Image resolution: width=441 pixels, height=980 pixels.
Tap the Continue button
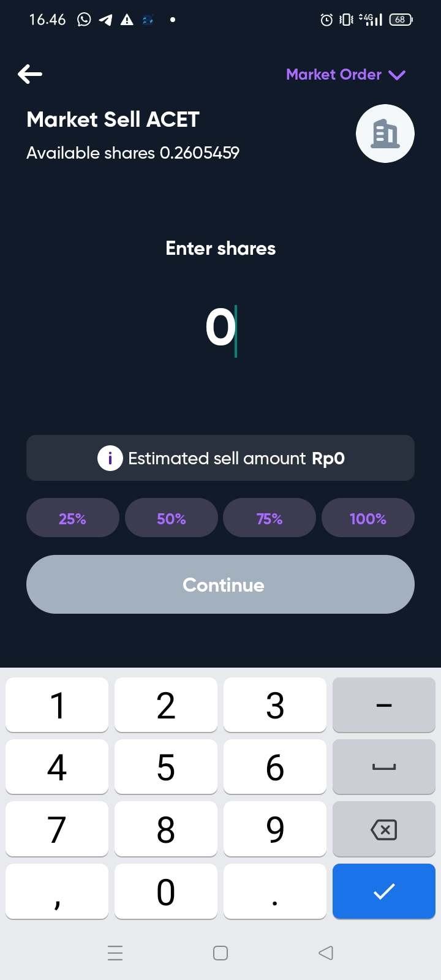pyautogui.click(x=221, y=584)
